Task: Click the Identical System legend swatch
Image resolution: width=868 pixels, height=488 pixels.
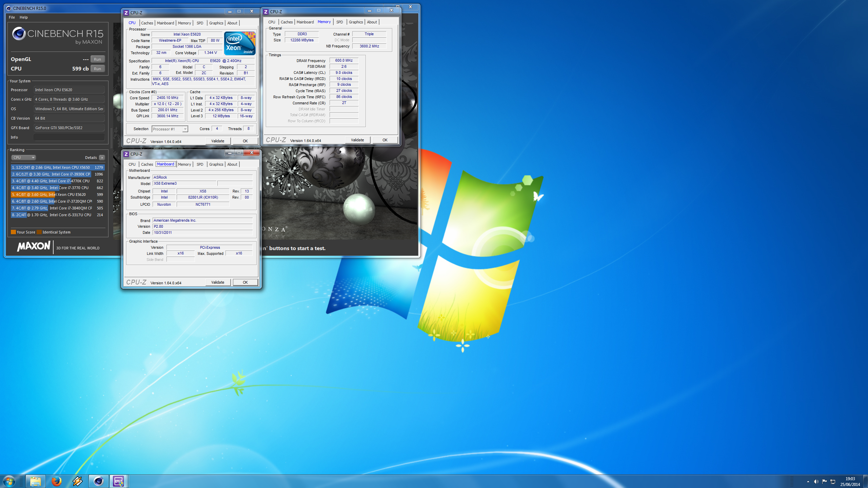Action: [x=39, y=232]
